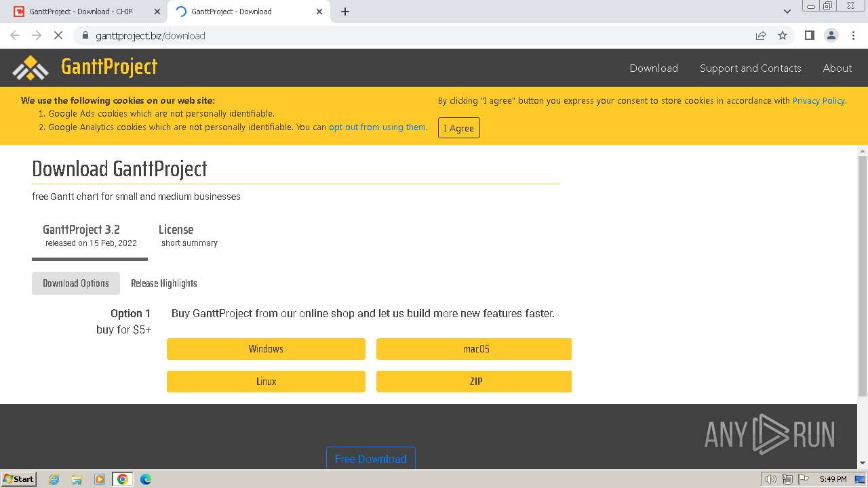Click the GanttProject logo icon
Screen dimensions: 868x488
click(x=31, y=67)
